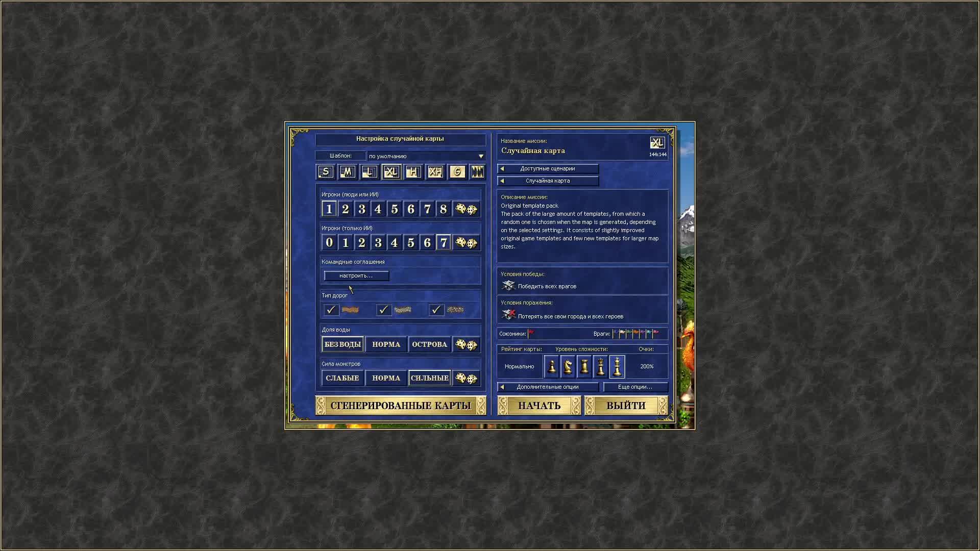
Task: Open team alignments 'настроить...' button
Action: point(356,276)
